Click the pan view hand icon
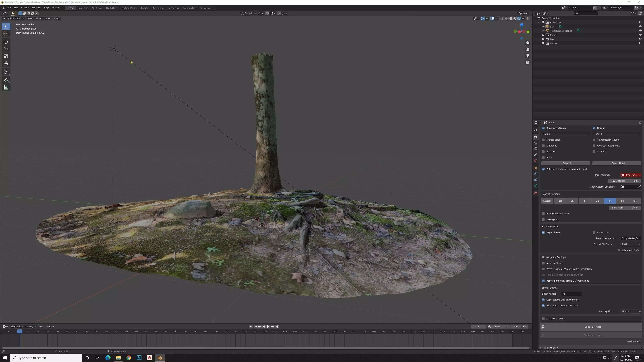 [x=527, y=49]
